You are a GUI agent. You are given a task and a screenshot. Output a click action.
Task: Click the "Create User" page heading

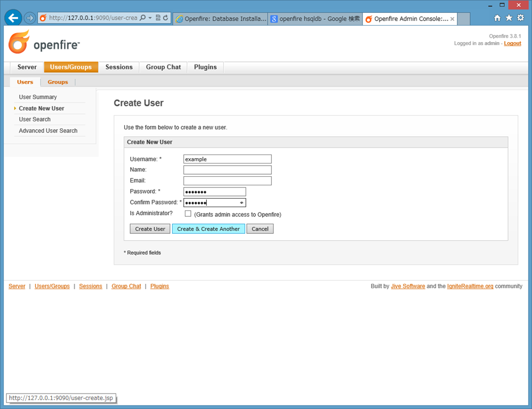tap(139, 103)
